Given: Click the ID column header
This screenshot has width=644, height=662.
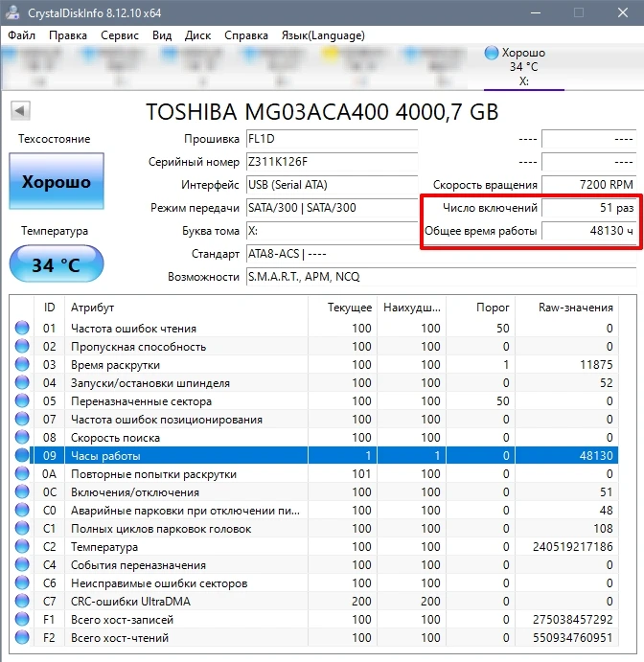Looking at the screenshot, I should (x=49, y=308).
